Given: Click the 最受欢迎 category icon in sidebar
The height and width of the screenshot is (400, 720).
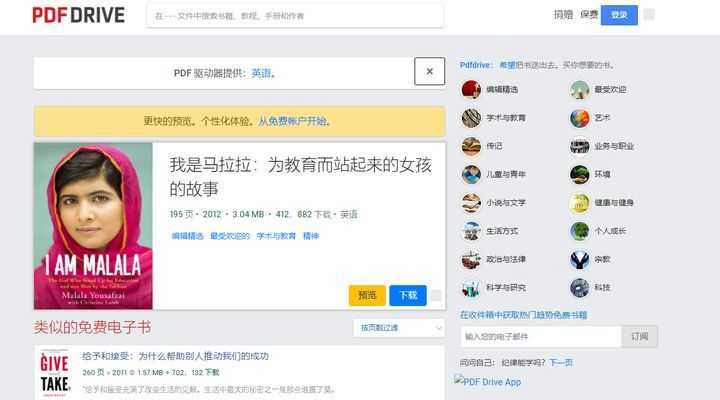Looking at the screenshot, I should (x=579, y=90).
